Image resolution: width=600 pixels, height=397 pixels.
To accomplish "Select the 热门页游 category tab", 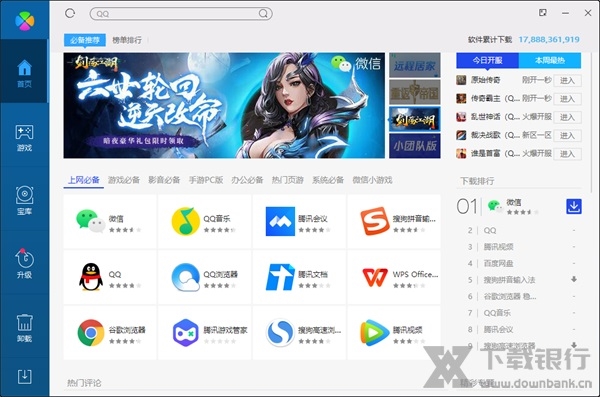I will (x=288, y=180).
